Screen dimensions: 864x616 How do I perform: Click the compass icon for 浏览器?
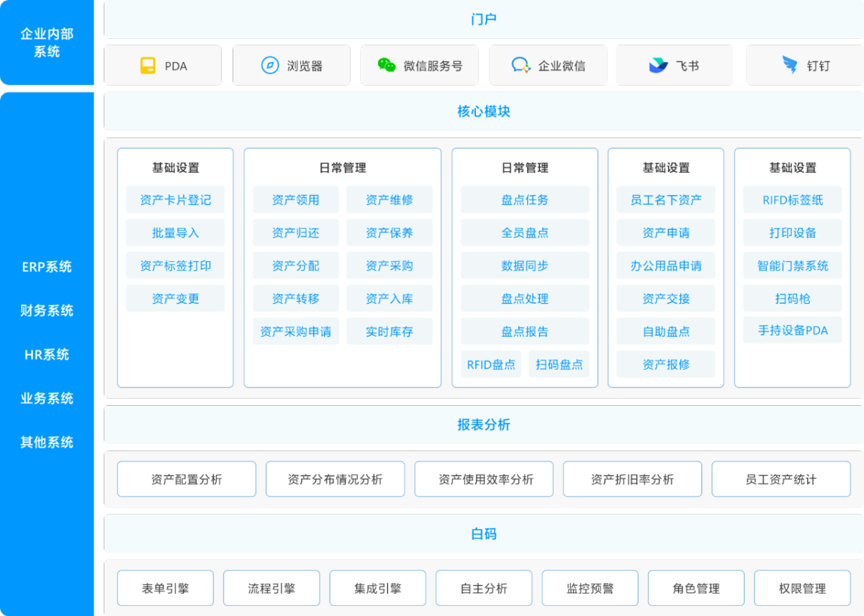click(270, 65)
